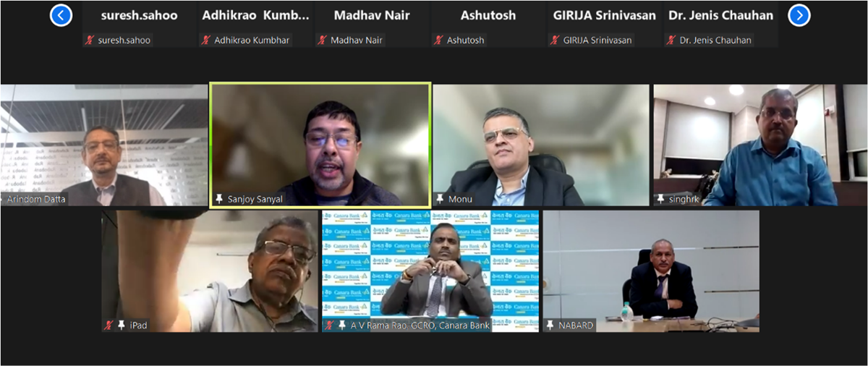The height and width of the screenshot is (366, 868).
Task: Click the pin icon on singhrk's video
Action: (x=660, y=198)
